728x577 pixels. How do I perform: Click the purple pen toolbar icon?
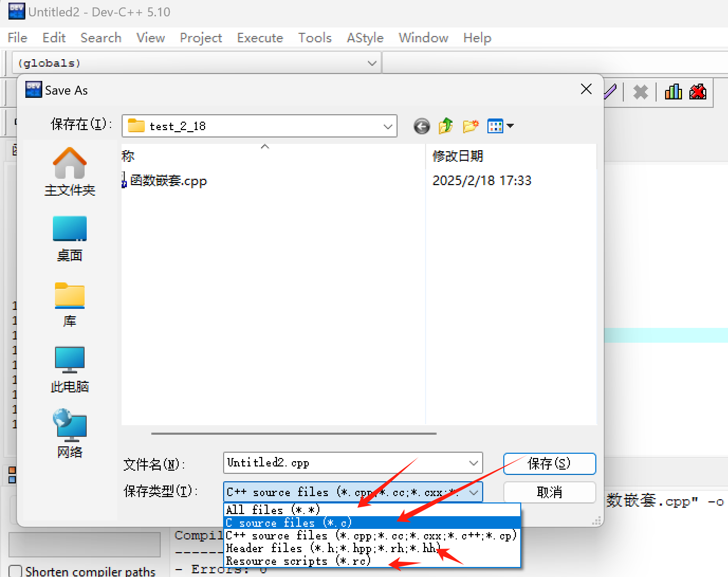611,92
